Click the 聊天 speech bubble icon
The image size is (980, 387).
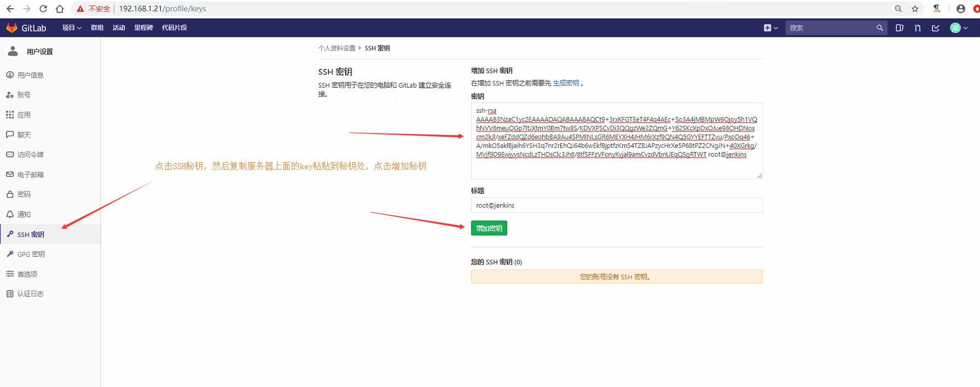click(x=10, y=135)
